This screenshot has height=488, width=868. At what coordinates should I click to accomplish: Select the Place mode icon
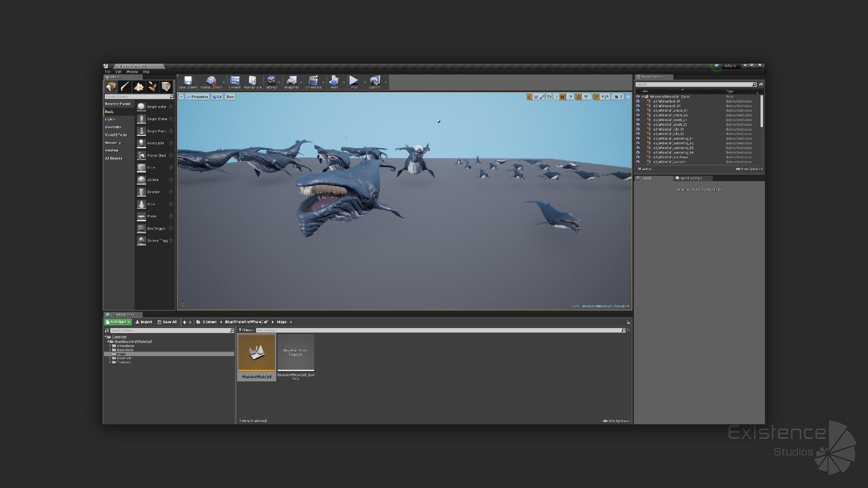point(111,86)
